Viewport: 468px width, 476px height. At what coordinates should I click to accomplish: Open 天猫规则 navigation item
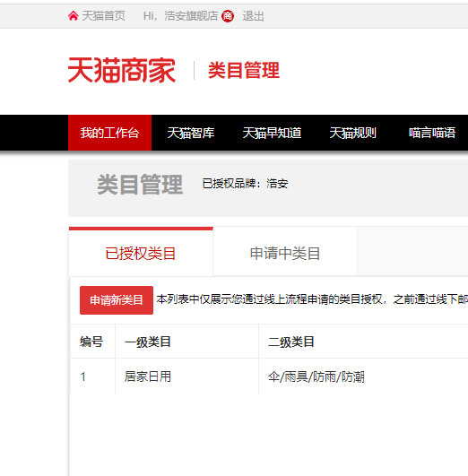353,133
